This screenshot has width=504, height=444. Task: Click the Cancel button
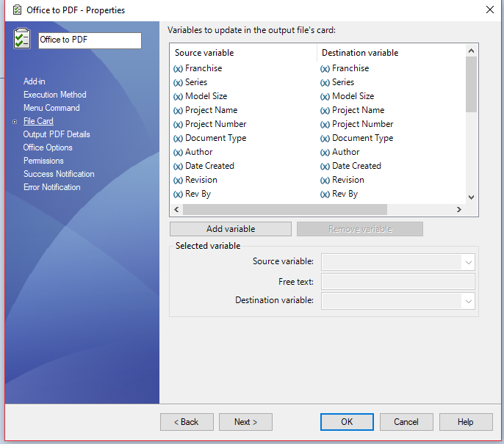(x=406, y=422)
